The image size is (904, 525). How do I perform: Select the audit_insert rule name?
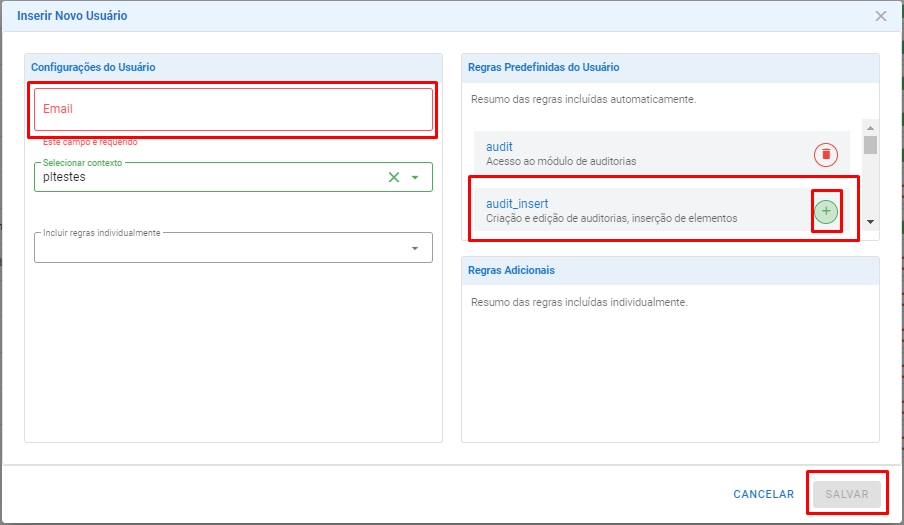pos(517,204)
